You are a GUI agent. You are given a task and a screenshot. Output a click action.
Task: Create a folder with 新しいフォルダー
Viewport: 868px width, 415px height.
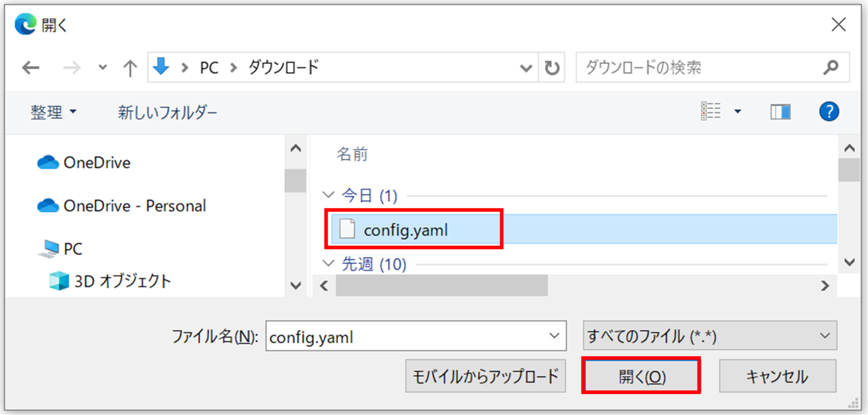pyautogui.click(x=167, y=111)
